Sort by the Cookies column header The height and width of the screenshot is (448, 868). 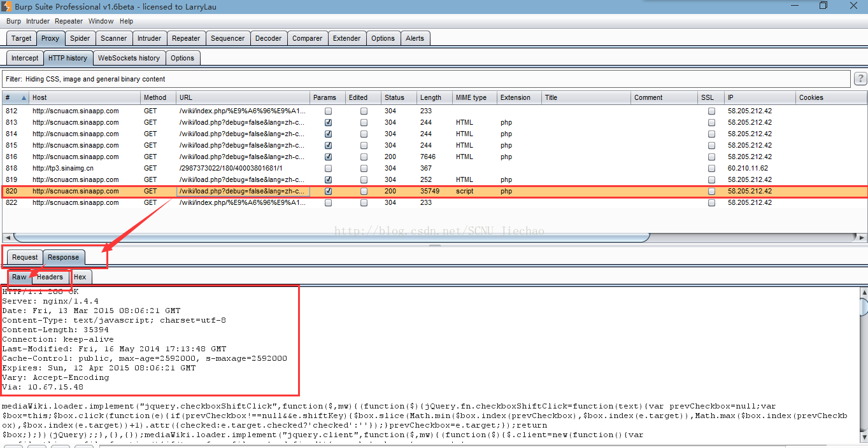point(832,97)
